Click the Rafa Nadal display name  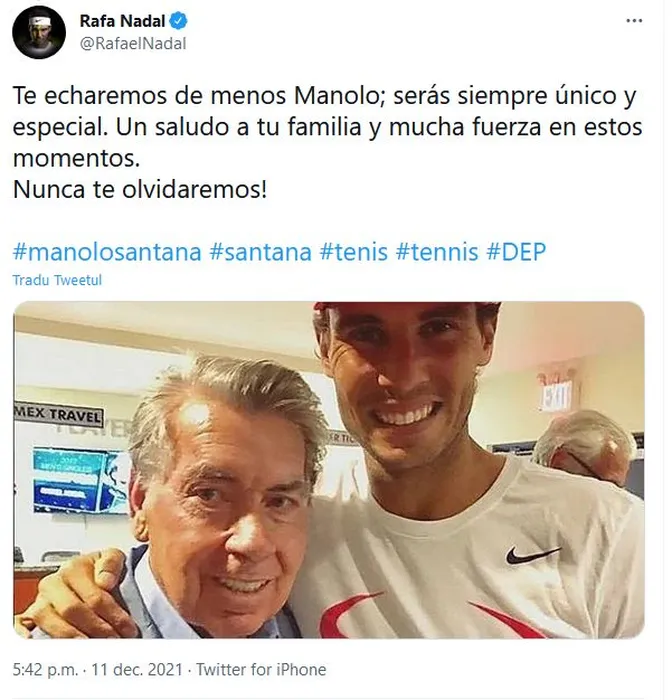click(122, 21)
